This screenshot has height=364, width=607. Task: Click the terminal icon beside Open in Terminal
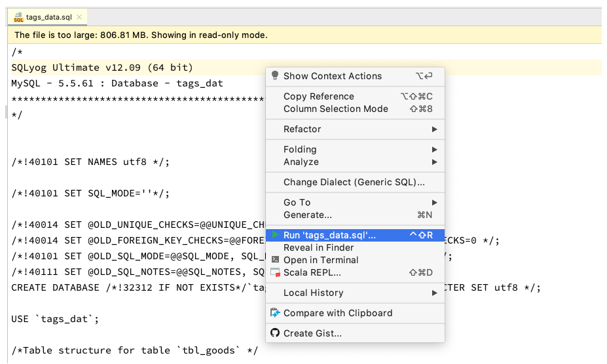tap(275, 259)
